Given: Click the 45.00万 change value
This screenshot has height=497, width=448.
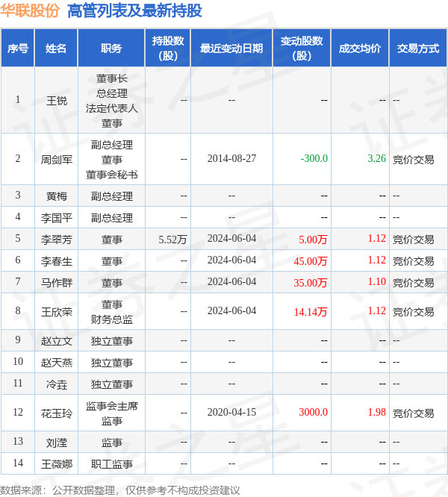Looking at the screenshot, I should (310, 261).
